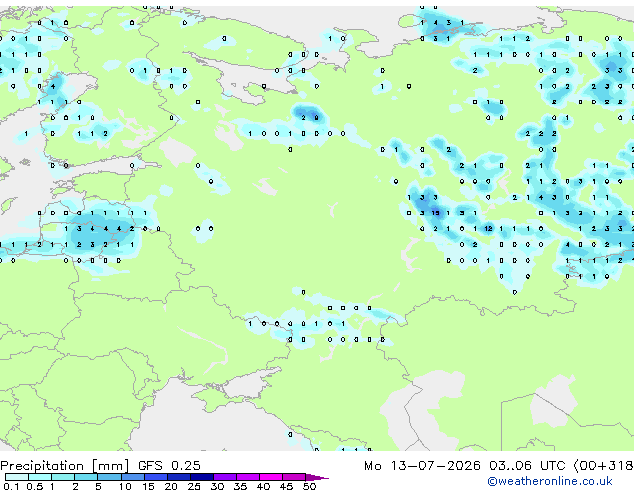This screenshot has width=634, height=490.
Task: Click the legend label "35"
Action: point(240,486)
